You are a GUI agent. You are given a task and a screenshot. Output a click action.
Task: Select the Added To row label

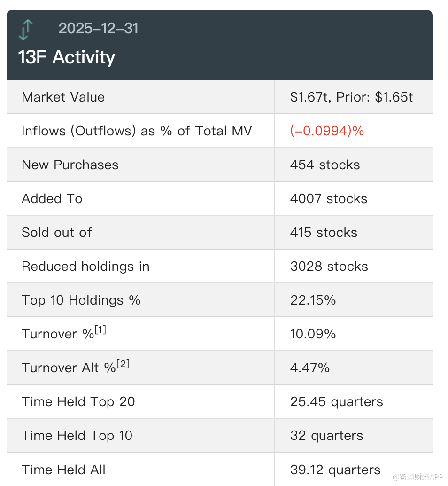(52, 199)
